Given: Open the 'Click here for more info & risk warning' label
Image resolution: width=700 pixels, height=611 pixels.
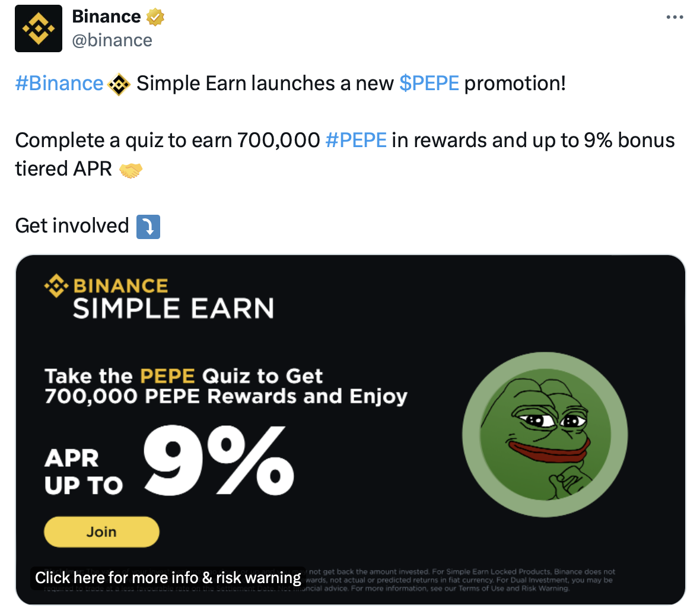Looking at the screenshot, I should click(x=168, y=578).
